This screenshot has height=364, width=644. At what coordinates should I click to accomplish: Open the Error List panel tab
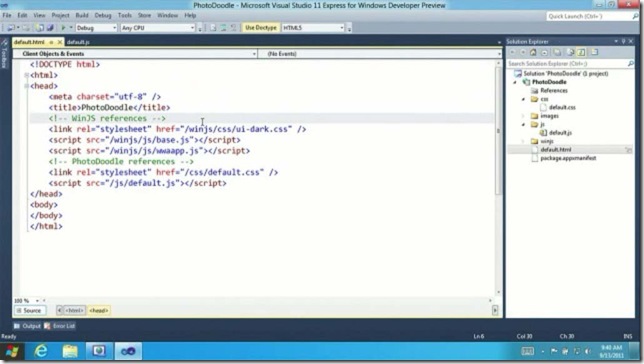(60, 326)
